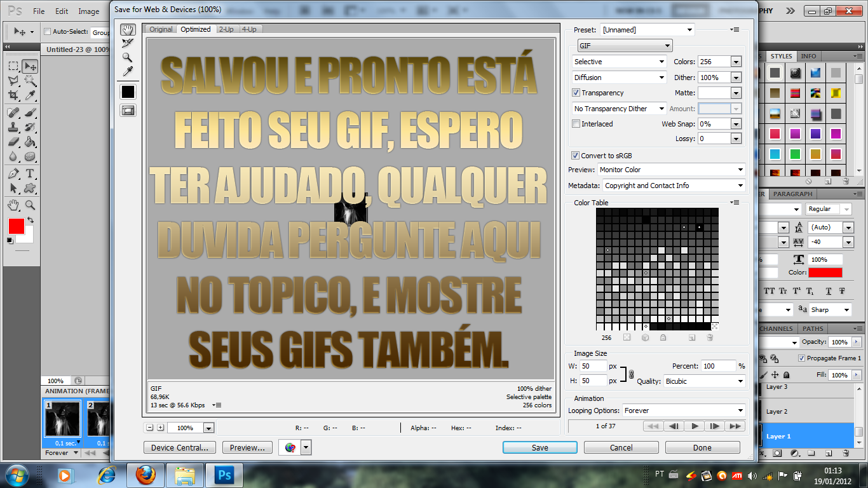Open Internet Explorer from the taskbar
This screenshot has height=488, width=868.
106,475
